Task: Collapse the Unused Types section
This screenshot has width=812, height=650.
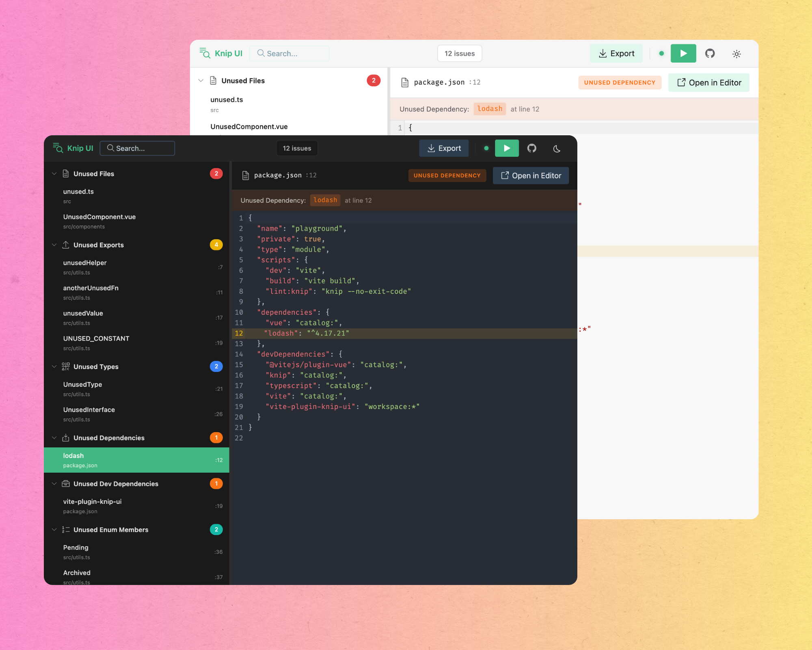Action: point(54,366)
